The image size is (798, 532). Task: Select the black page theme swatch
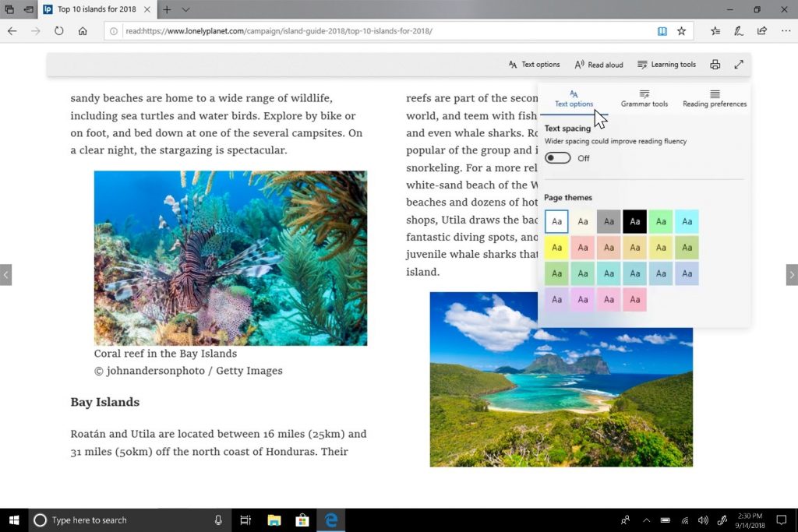pyautogui.click(x=634, y=221)
